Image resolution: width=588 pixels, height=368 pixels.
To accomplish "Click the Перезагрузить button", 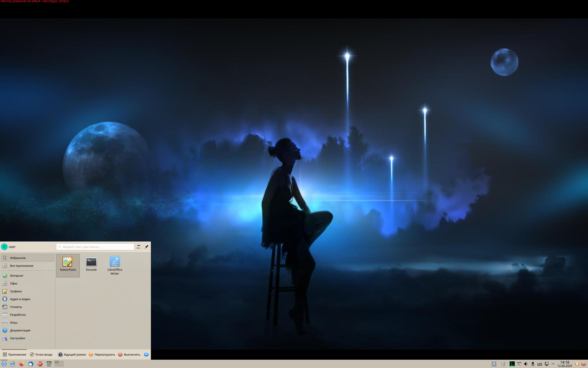I will (102, 355).
